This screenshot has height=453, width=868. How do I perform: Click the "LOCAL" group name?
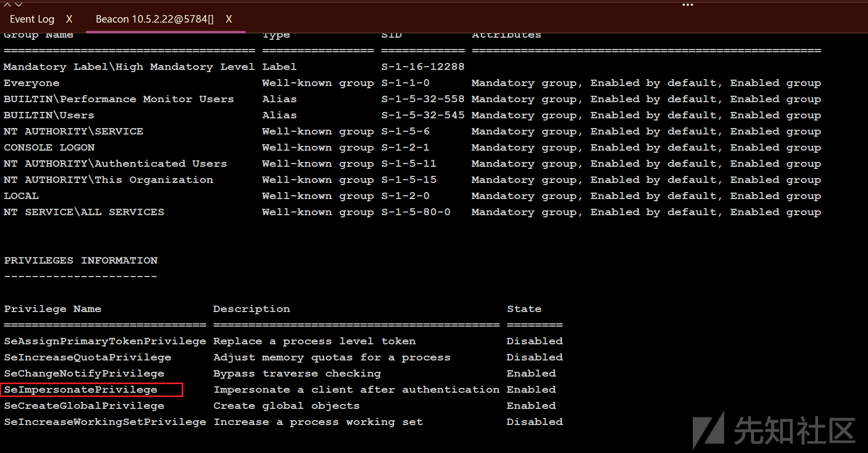tap(21, 196)
